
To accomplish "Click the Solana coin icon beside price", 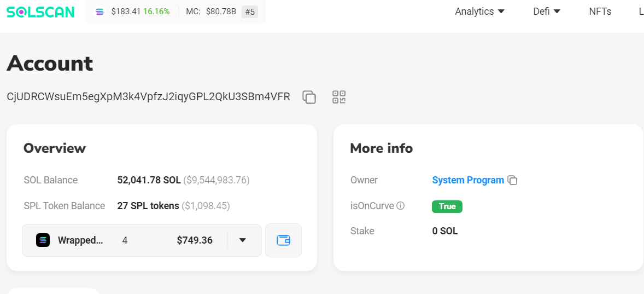I will (x=99, y=11).
